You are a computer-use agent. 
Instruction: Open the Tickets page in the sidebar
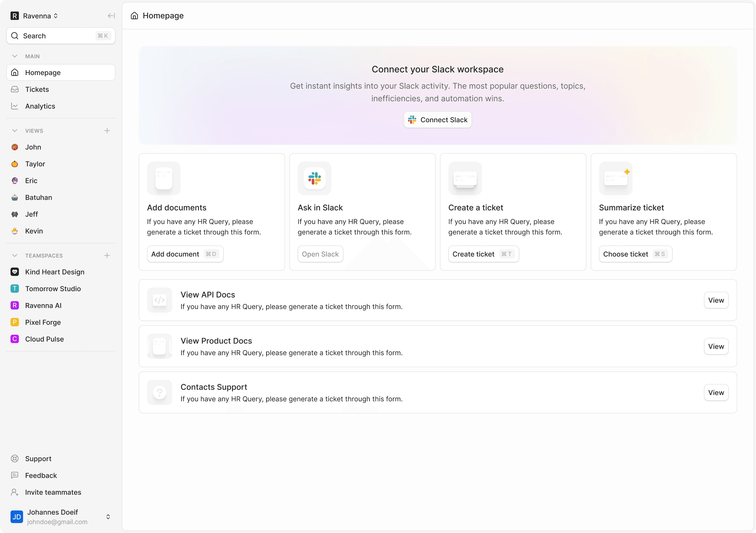(x=37, y=89)
